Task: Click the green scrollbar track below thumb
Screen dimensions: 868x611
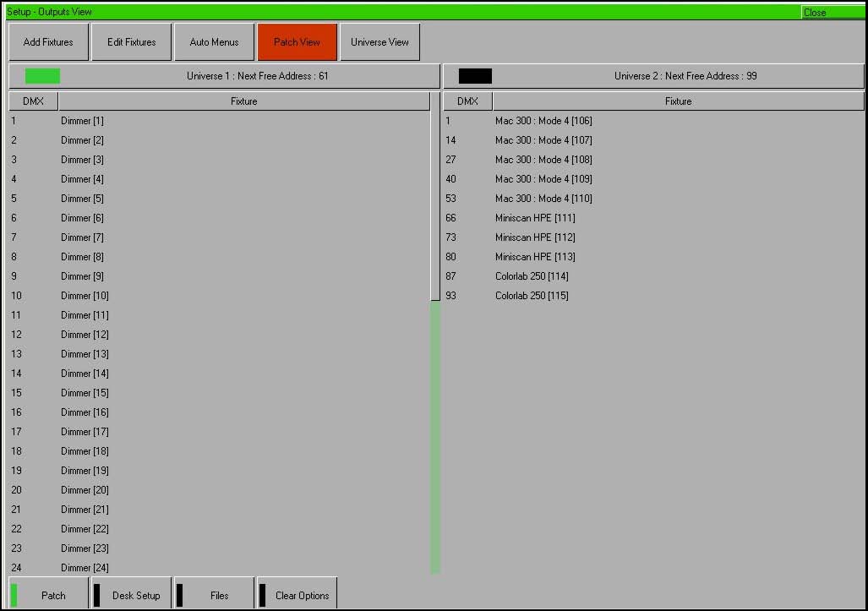Action: click(435, 437)
